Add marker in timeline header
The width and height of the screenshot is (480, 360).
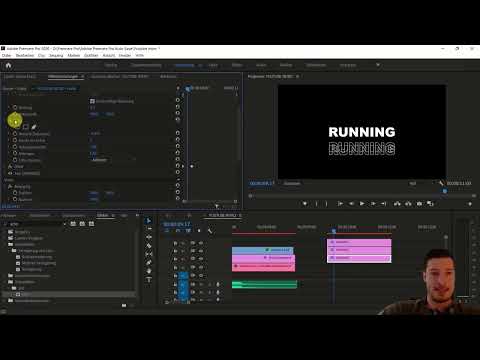[199, 231]
